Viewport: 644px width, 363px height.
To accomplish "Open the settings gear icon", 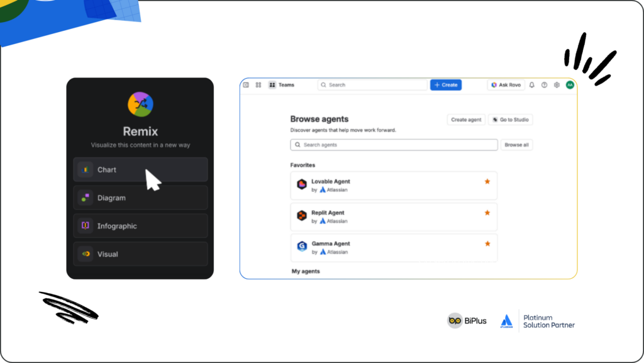I will point(557,85).
